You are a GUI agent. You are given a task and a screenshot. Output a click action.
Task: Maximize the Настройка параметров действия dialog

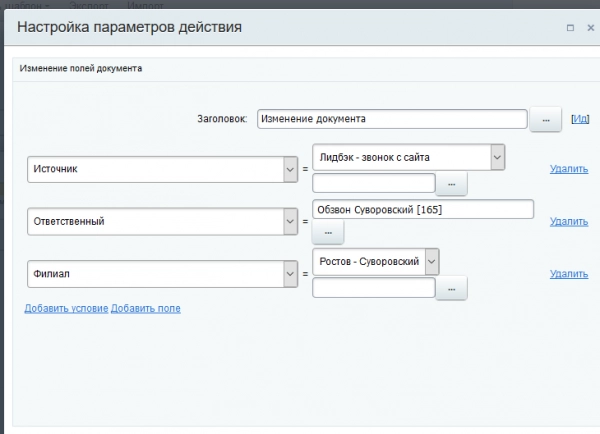(569, 28)
